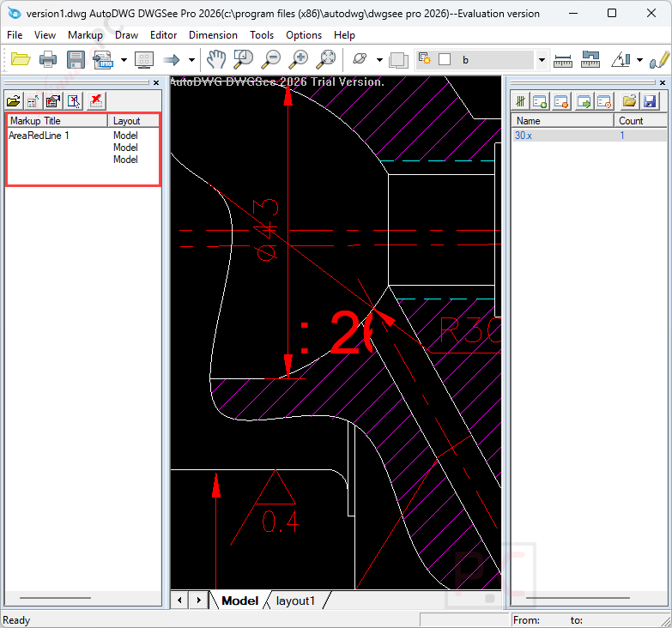This screenshot has width=672, height=628.
Task: Click the Zoom Extents icon
Action: point(326,59)
